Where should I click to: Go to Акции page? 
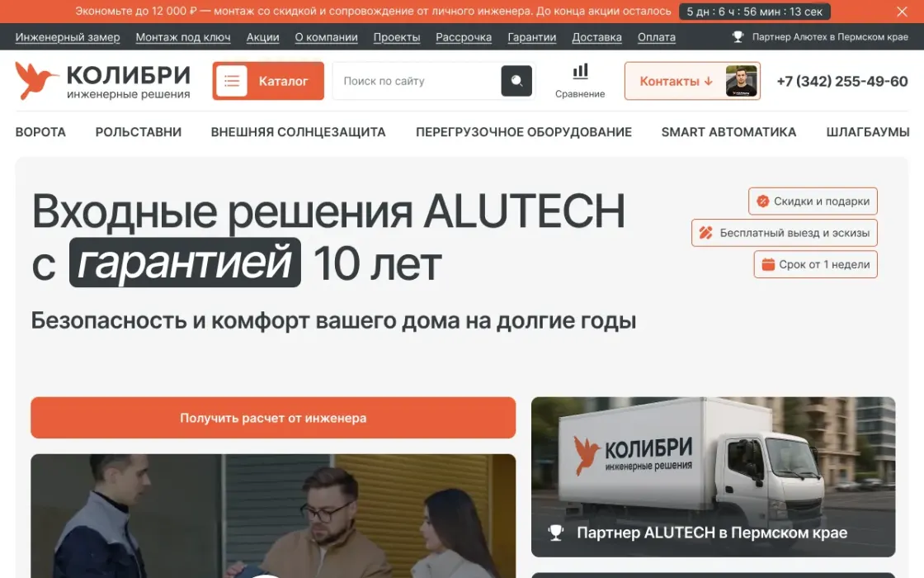point(263,37)
